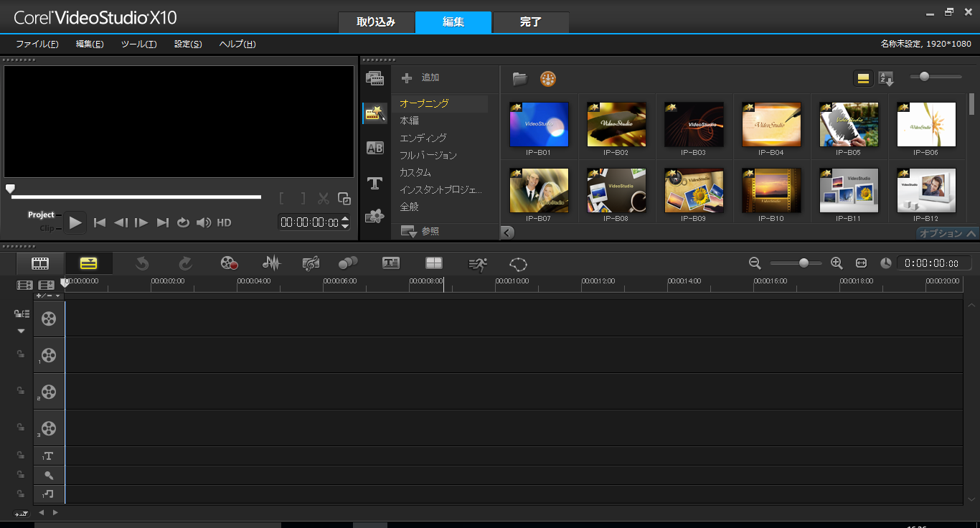
Task: Open the Sound Mixer
Action: tap(271, 263)
